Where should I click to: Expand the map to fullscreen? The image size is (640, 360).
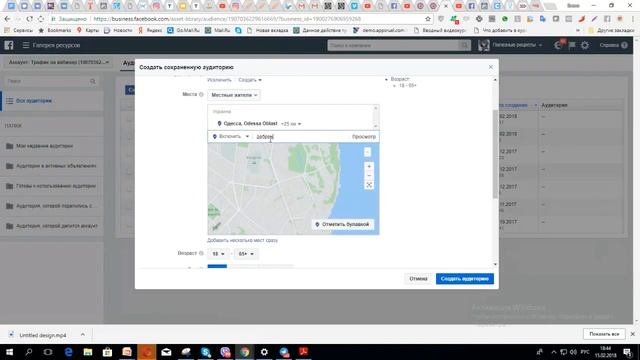coord(369,185)
